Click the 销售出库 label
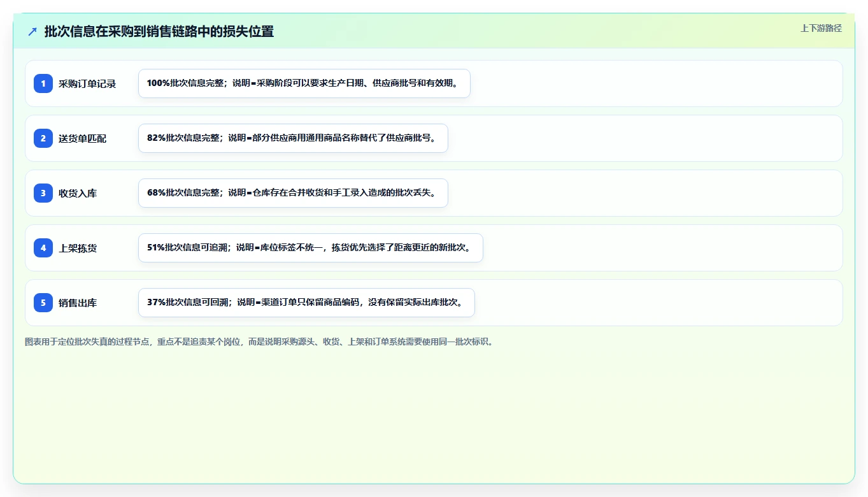The width and height of the screenshot is (868, 497). (x=78, y=303)
